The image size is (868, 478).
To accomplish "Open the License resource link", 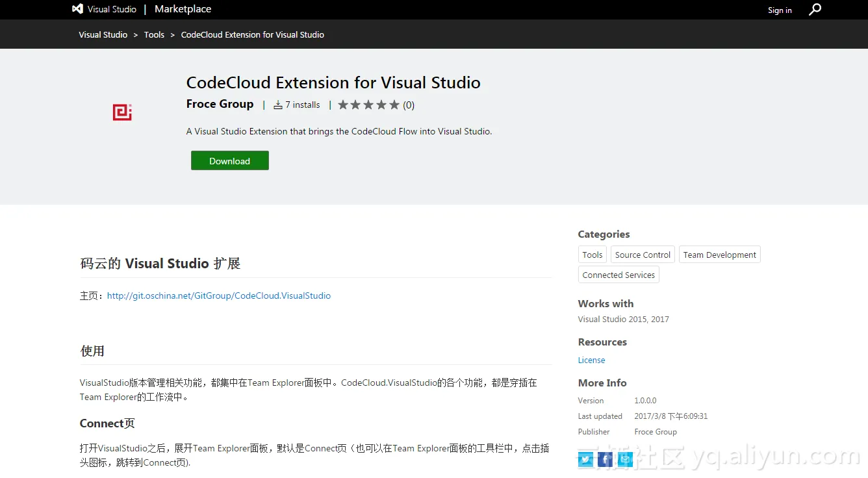I will pyautogui.click(x=591, y=360).
